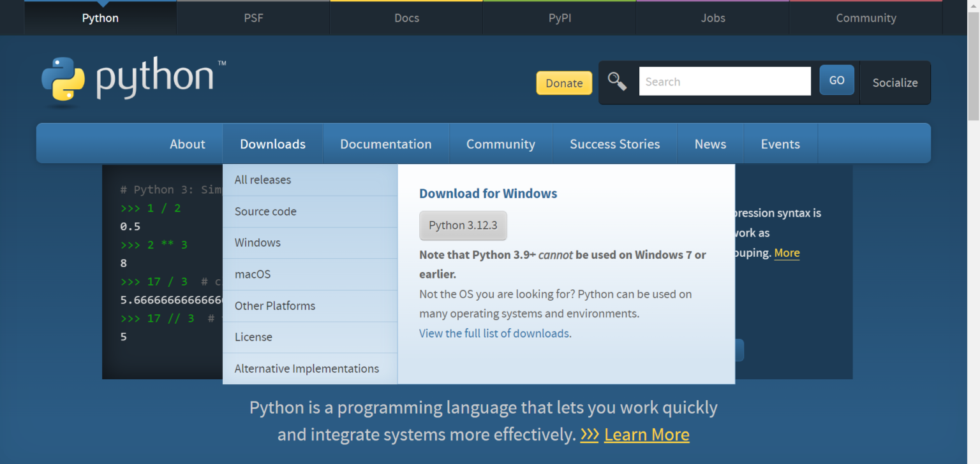
Task: Select macOS downloads entry
Action: (253, 274)
